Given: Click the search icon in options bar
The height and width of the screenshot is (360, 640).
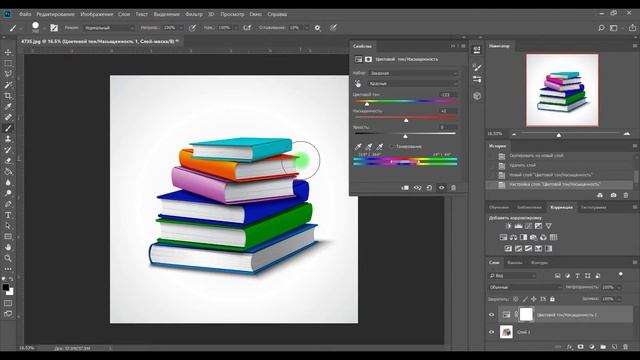Looking at the screenshot, I should [601, 28].
